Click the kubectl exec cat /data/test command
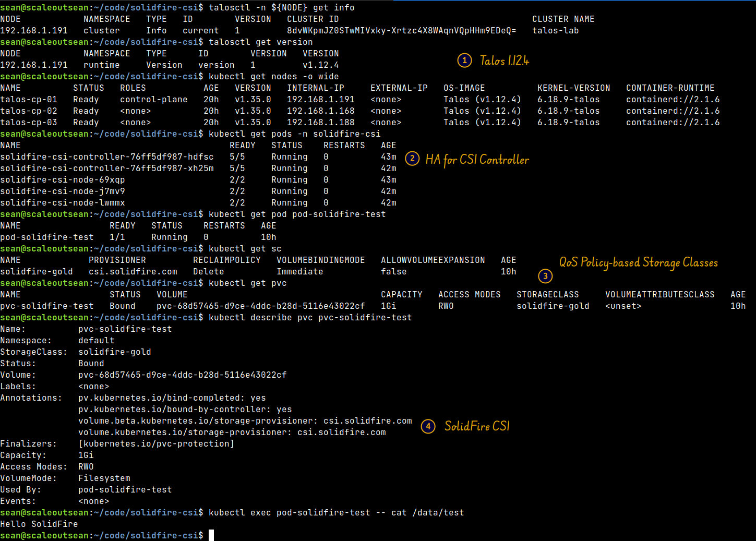Viewport: 756px width, 541px height. point(336,512)
